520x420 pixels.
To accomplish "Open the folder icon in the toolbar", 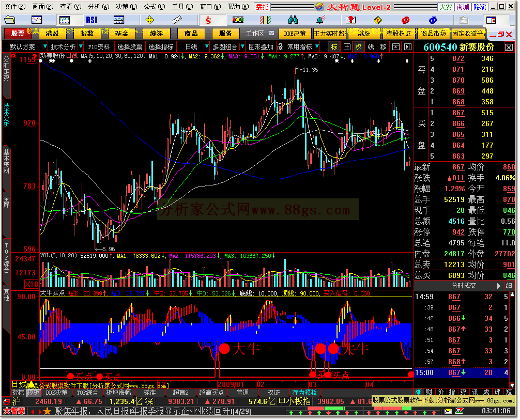I will pos(10,20).
